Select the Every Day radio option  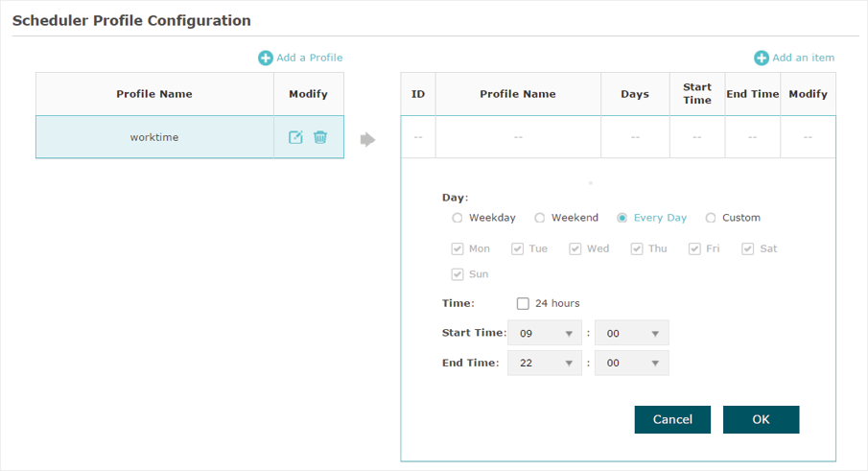(x=622, y=218)
